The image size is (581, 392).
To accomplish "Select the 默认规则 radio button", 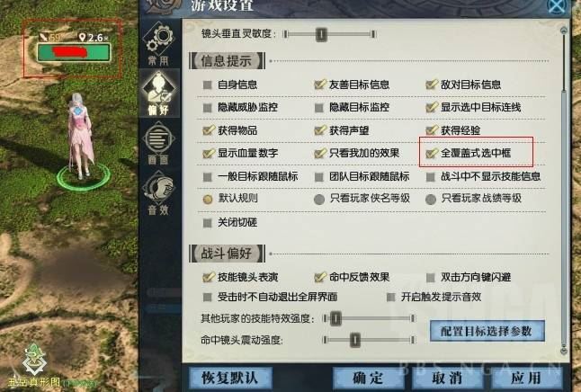I will pos(208,200).
